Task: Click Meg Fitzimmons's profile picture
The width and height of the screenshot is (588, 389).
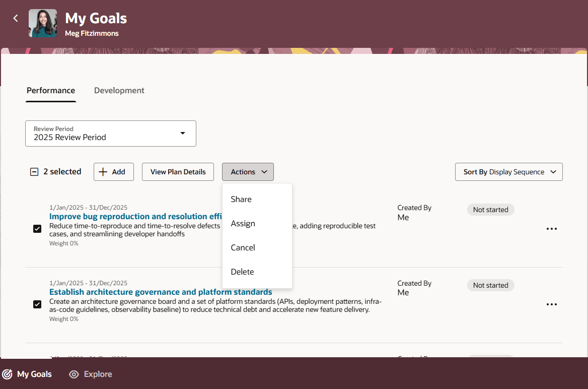Action: [43, 23]
